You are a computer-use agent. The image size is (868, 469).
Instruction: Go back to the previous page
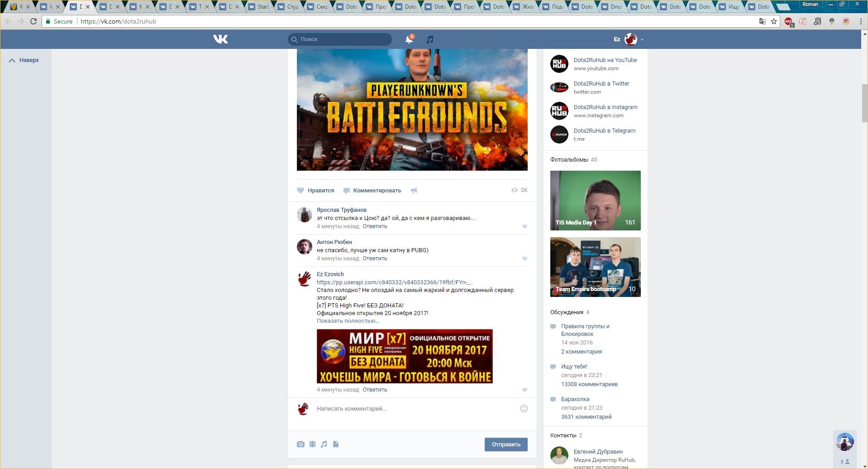click(8, 21)
